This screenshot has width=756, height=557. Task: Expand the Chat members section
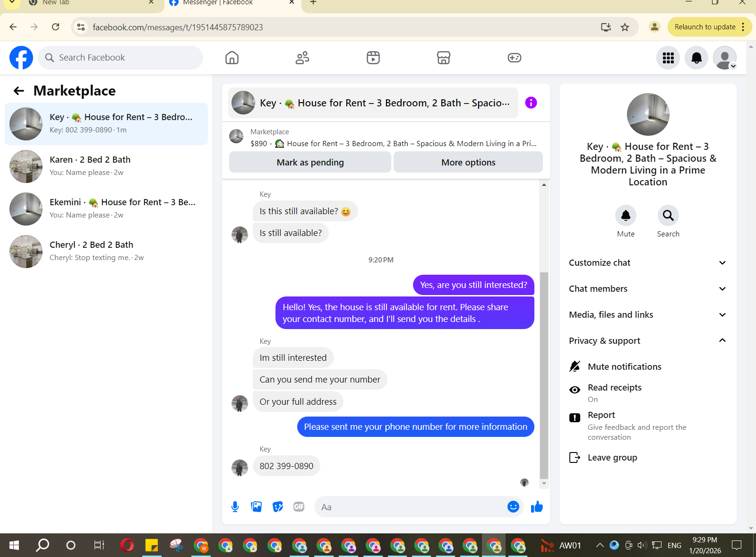[x=648, y=289]
